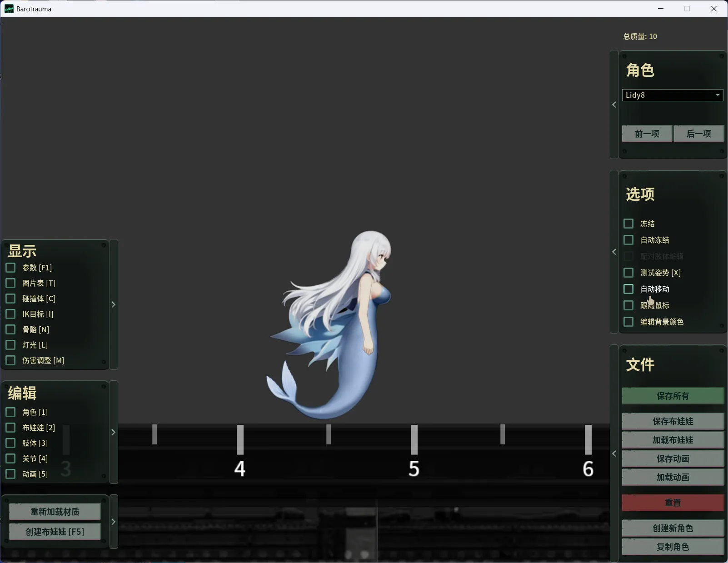Toggle the 骨骼 [N] skeleton display
This screenshot has width=728, height=563.
pos(10,329)
